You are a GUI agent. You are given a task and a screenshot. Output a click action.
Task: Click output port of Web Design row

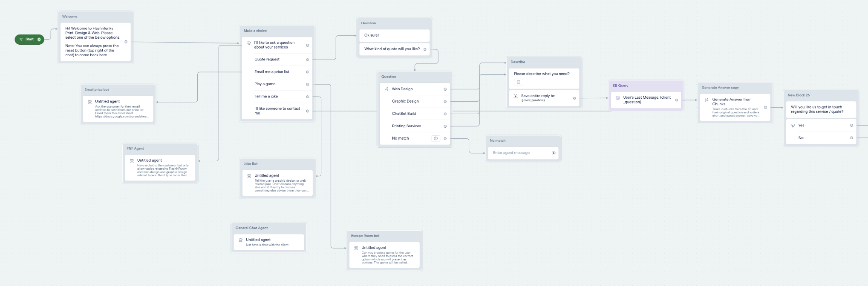445,89
